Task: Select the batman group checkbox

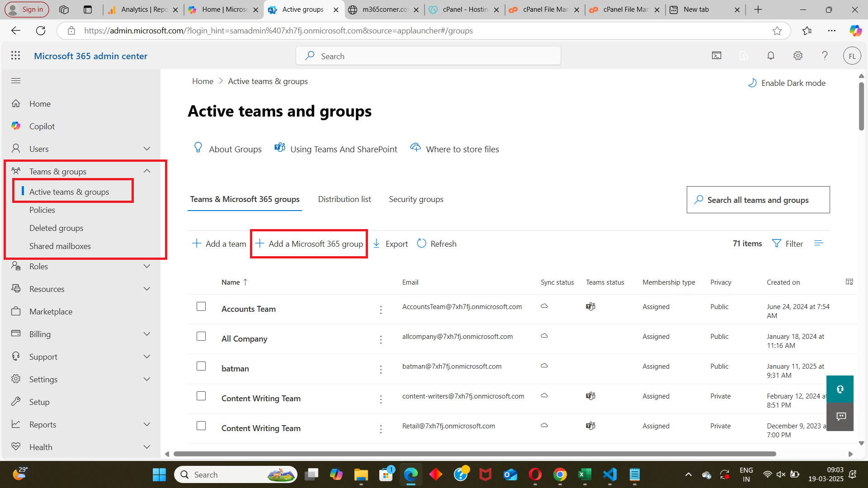Action: (x=201, y=366)
